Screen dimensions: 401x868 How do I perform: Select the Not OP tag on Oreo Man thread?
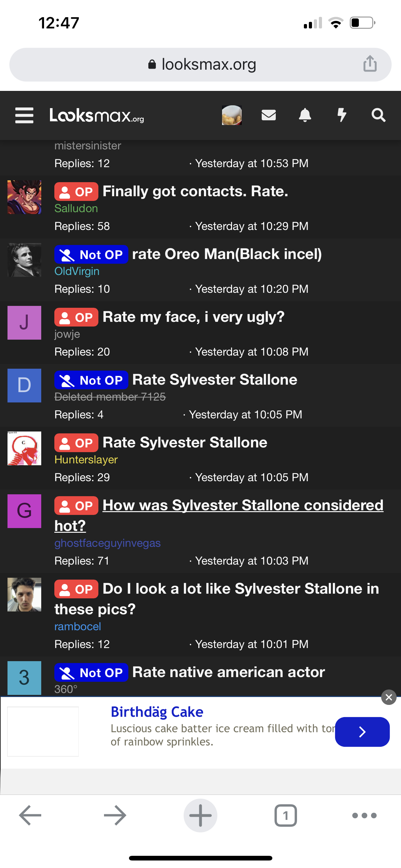click(91, 254)
